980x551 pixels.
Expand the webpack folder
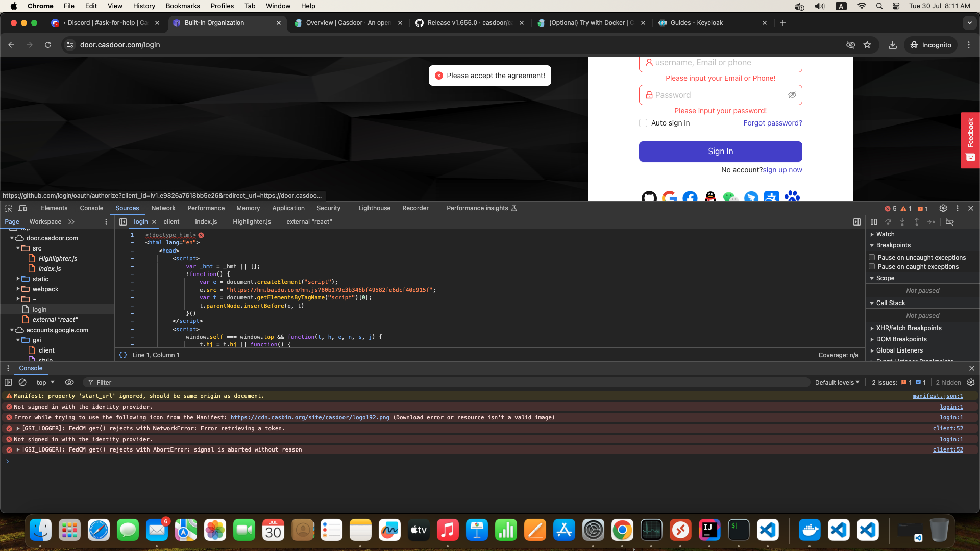coord(18,289)
